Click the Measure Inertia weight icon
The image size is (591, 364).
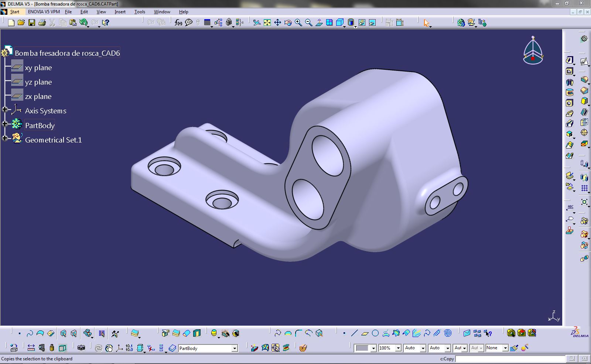coord(52,348)
